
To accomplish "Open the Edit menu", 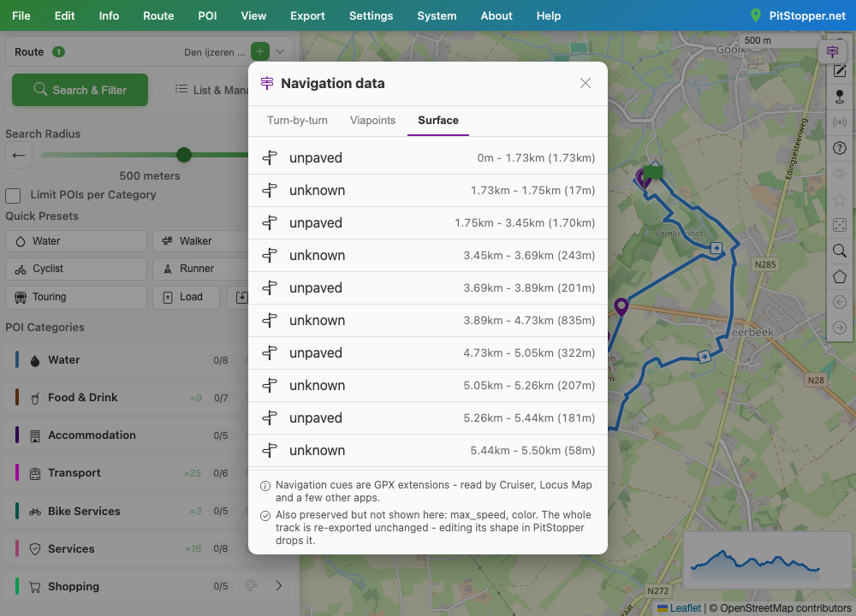I will click(x=64, y=15).
